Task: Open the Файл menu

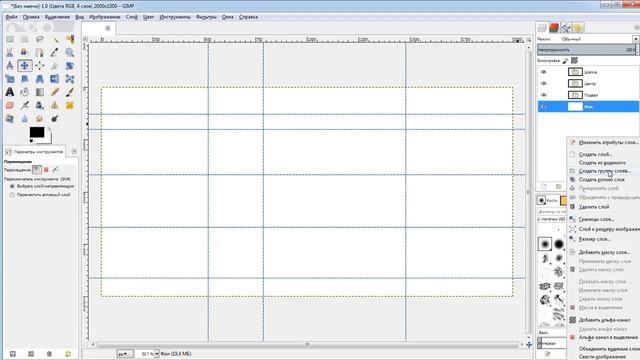Action: click(11, 17)
